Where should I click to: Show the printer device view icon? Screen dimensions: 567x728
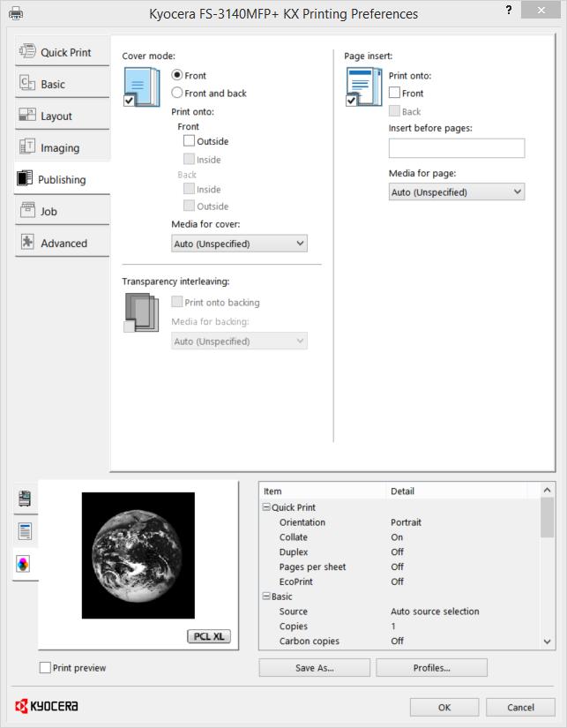click(x=25, y=499)
